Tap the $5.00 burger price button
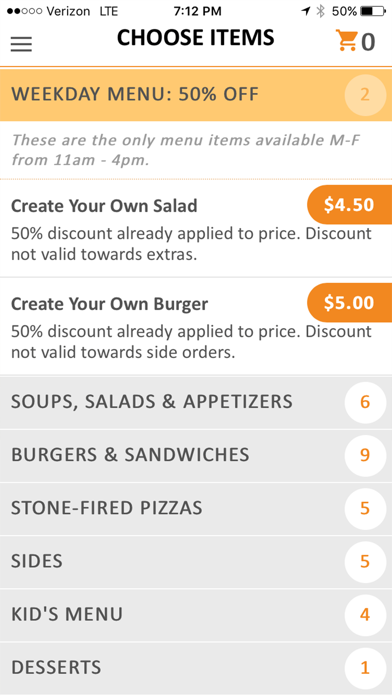Image resolution: width=392 pixels, height=696 pixels. 349,303
